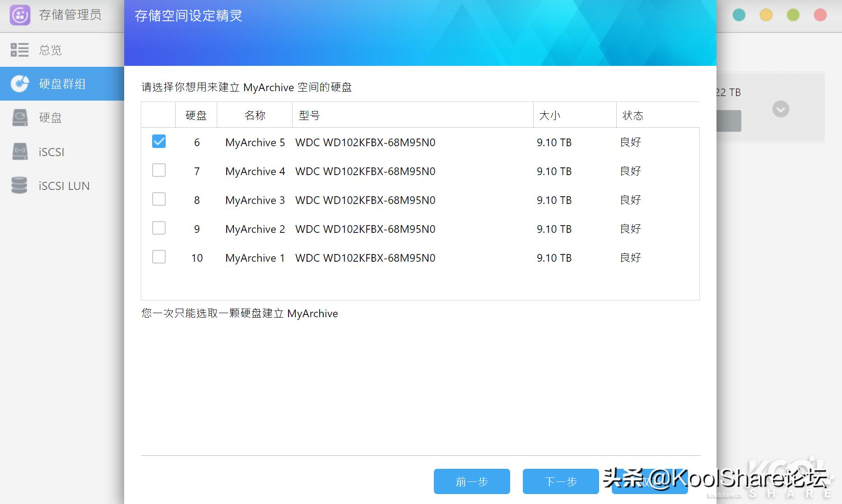Expand the 22 TB volume chevron
Screen dimensions: 842x504
click(x=781, y=109)
